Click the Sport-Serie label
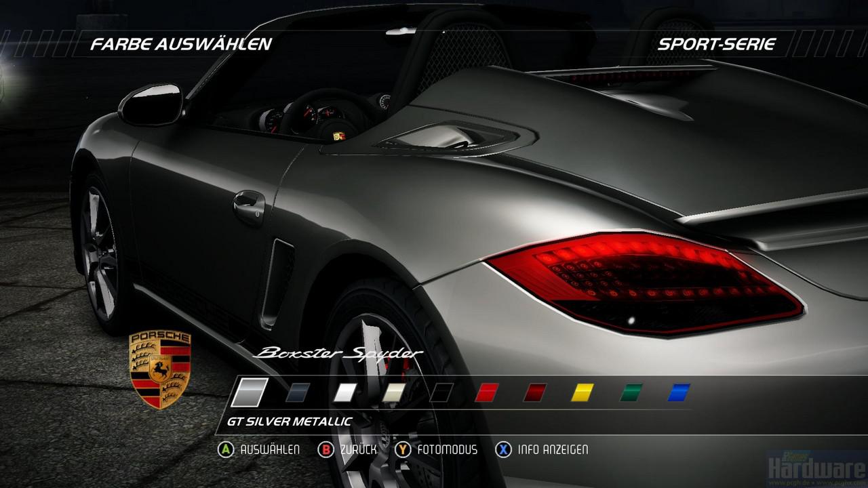Viewport: 868px width, 488px height. pyautogui.click(x=717, y=45)
